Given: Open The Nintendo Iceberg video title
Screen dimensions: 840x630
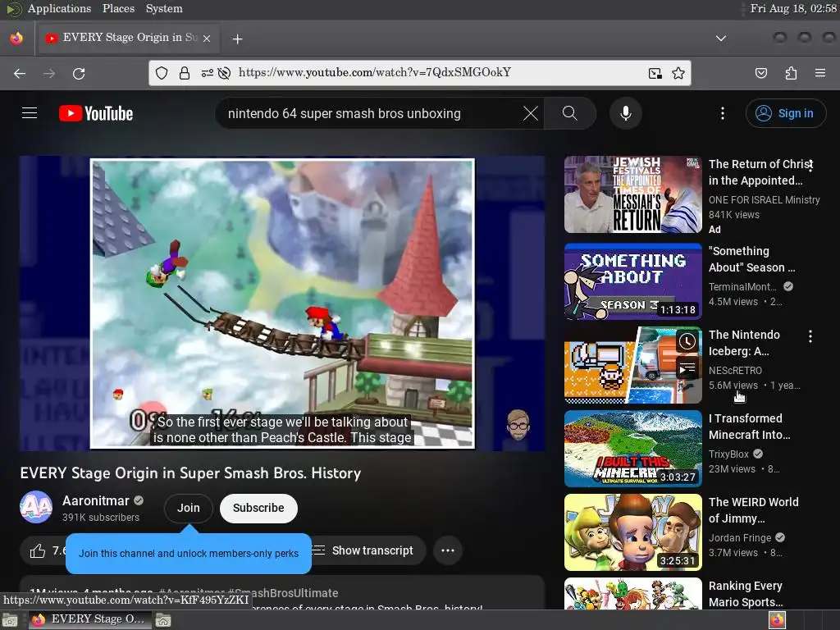Looking at the screenshot, I should pyautogui.click(x=744, y=343).
